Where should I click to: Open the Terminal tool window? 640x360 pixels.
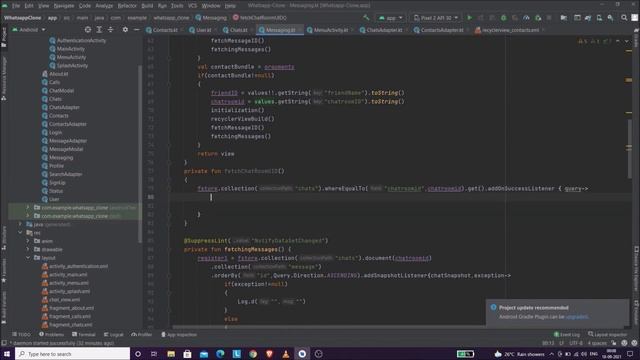(x=84, y=335)
